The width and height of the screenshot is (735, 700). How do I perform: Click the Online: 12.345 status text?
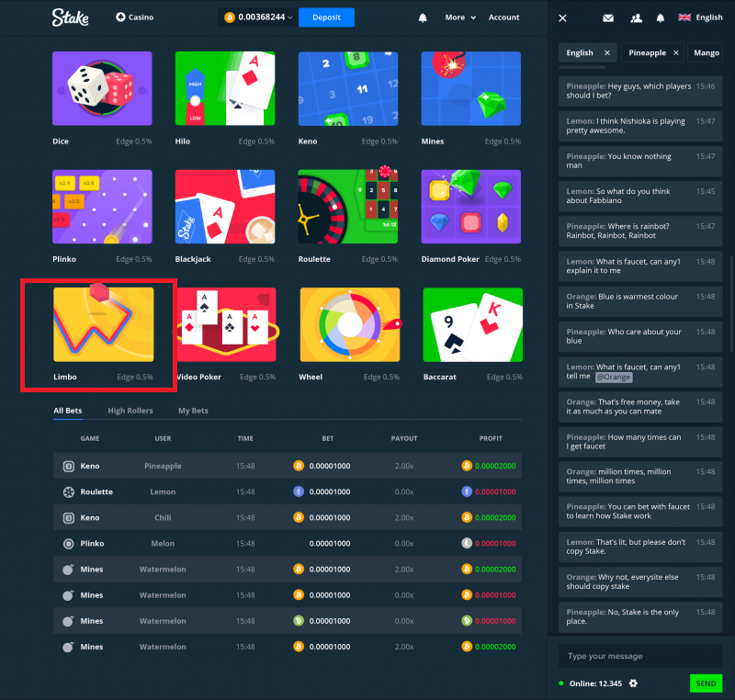coord(595,683)
